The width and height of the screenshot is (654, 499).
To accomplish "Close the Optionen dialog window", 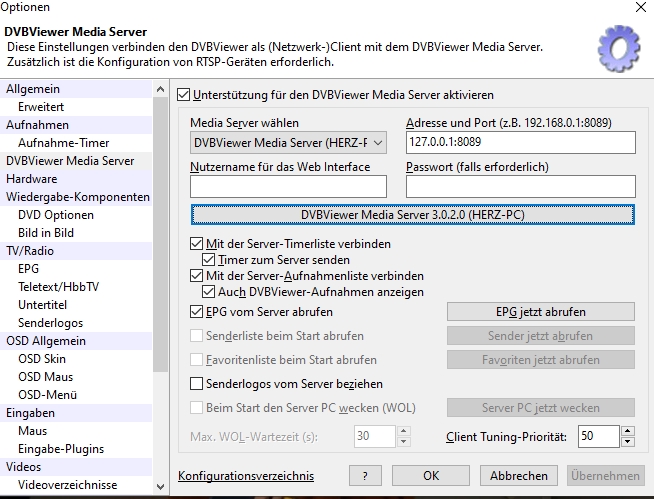I will click(639, 8).
